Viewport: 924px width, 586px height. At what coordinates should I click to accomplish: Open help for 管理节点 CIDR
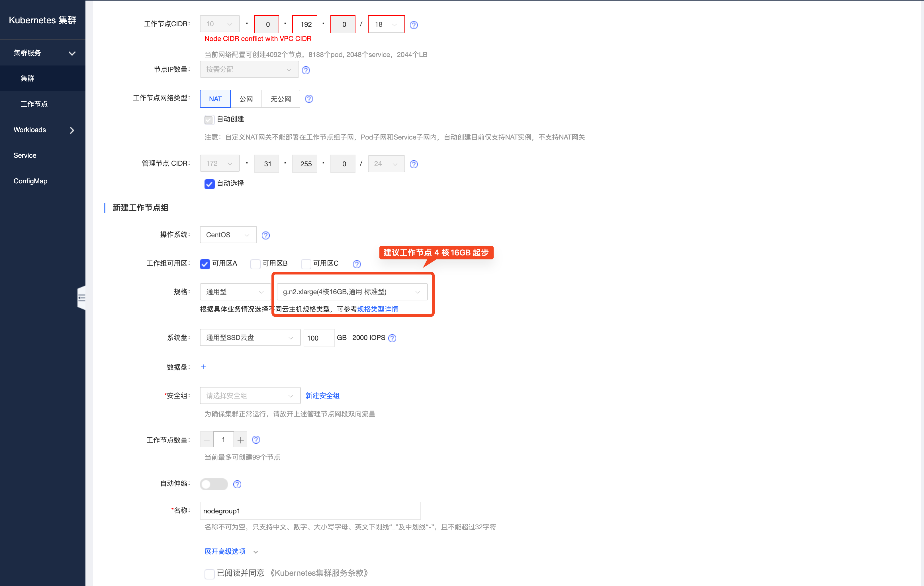point(414,164)
